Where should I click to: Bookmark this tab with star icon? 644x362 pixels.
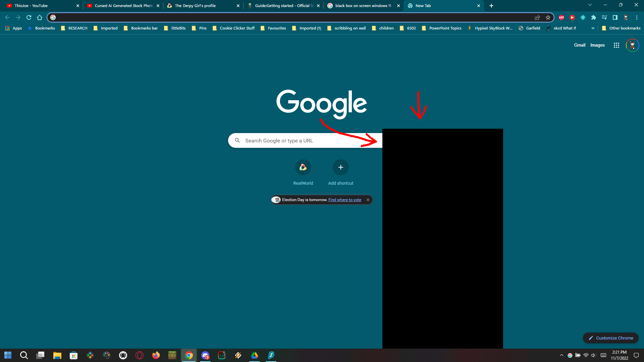point(548,17)
